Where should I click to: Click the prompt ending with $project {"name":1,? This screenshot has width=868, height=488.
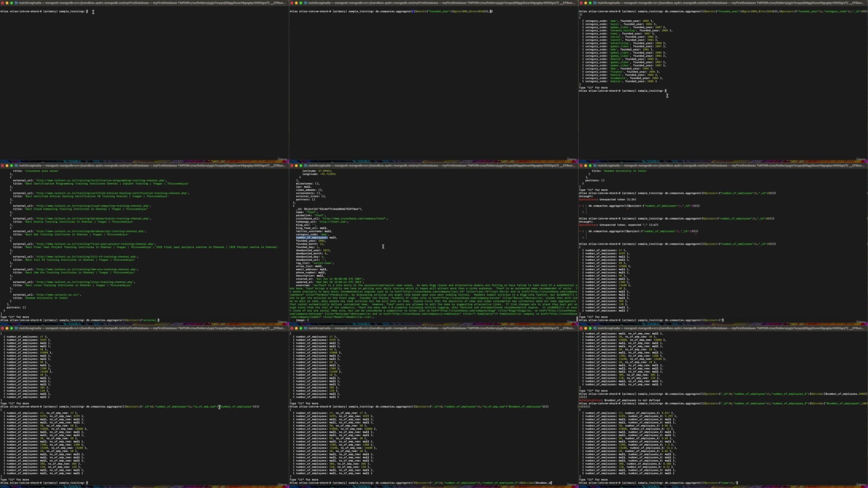coord(659,483)
